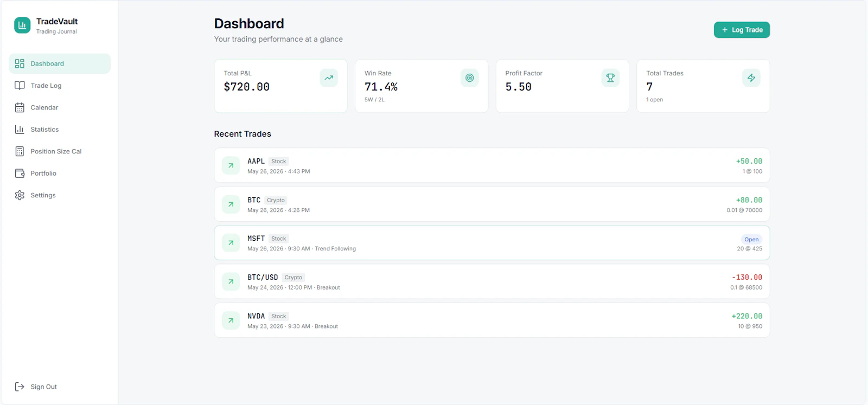Click the Portfolio wallet icon
This screenshot has height=405, width=868.
[x=20, y=173]
